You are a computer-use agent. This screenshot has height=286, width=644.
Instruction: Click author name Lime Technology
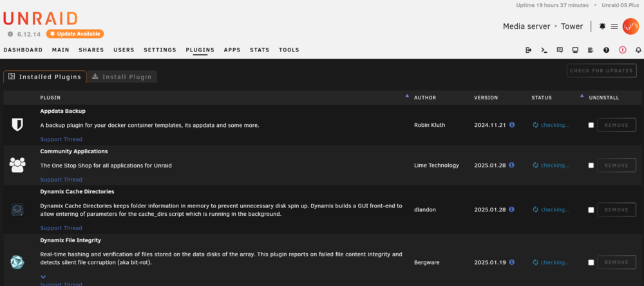click(437, 166)
